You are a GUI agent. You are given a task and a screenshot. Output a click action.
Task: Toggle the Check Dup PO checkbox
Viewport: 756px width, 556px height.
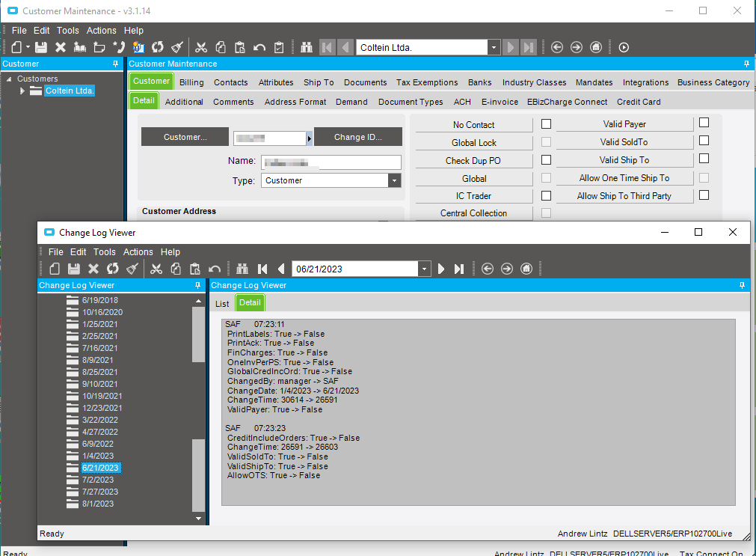point(546,159)
